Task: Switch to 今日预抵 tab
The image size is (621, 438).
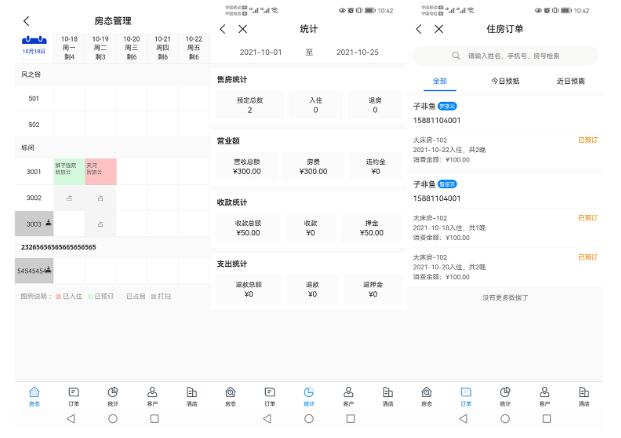Action: click(x=506, y=81)
